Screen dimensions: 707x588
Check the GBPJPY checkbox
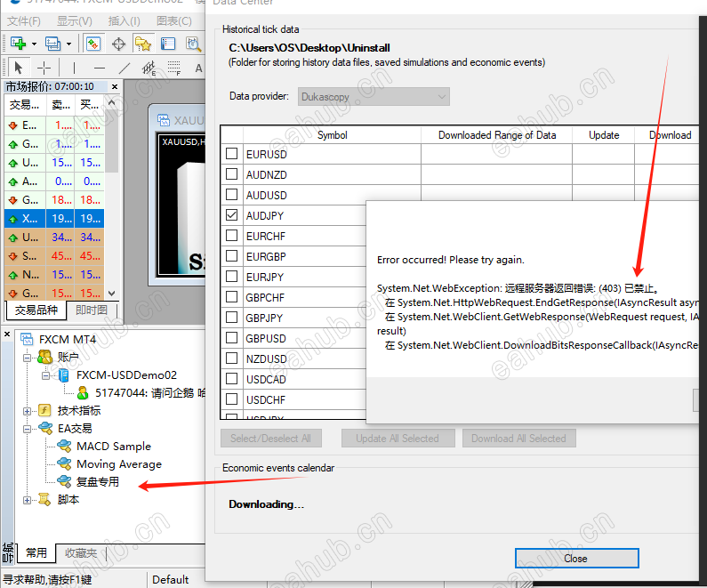[232, 317]
